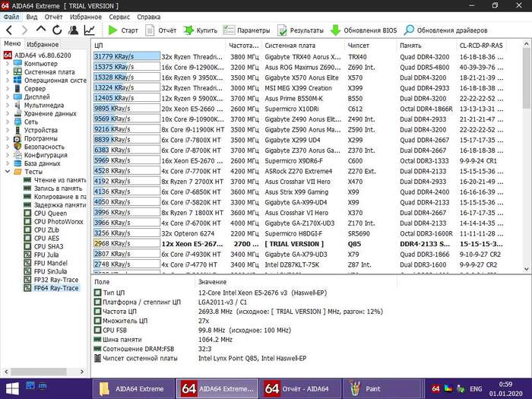Expand the Компьютер tree node
This screenshot has width=532, height=399.
(x=8, y=64)
